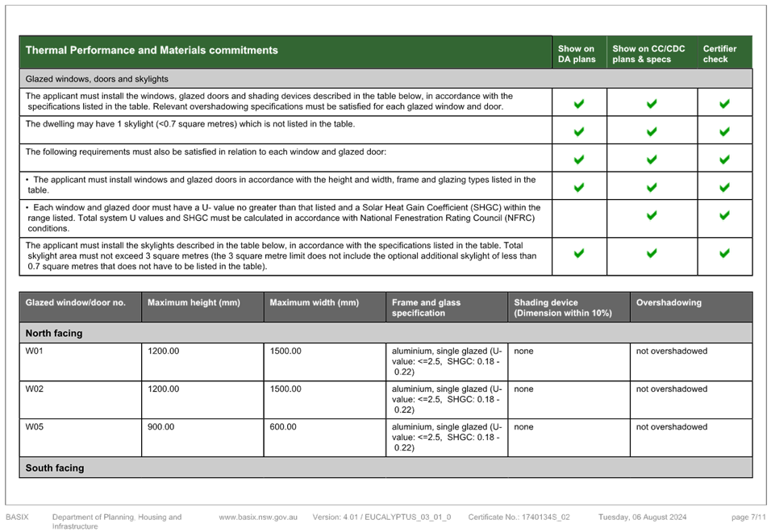
Task: Click Certifier checkmark for first glazed windows row
Action: click(724, 103)
